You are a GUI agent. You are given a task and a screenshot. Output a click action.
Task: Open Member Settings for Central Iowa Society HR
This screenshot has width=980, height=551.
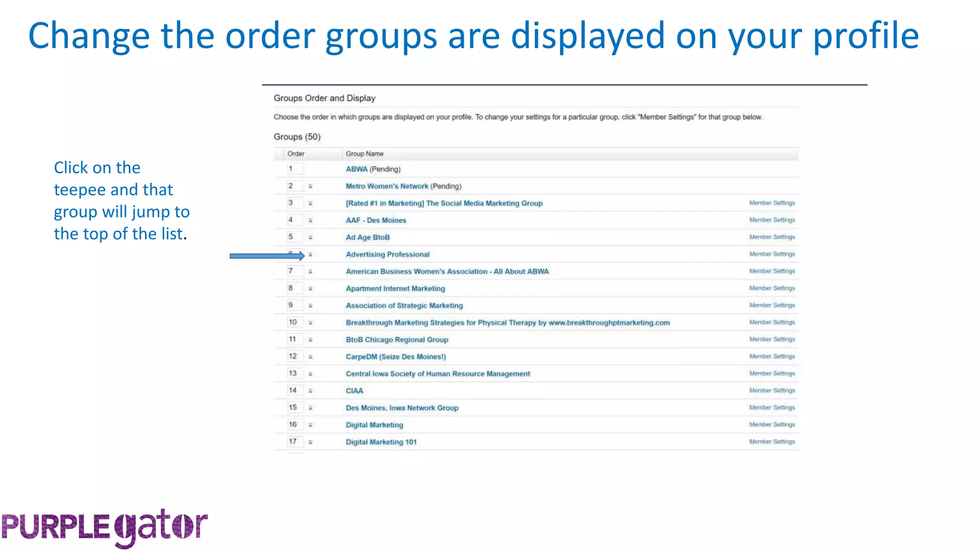[772, 374]
